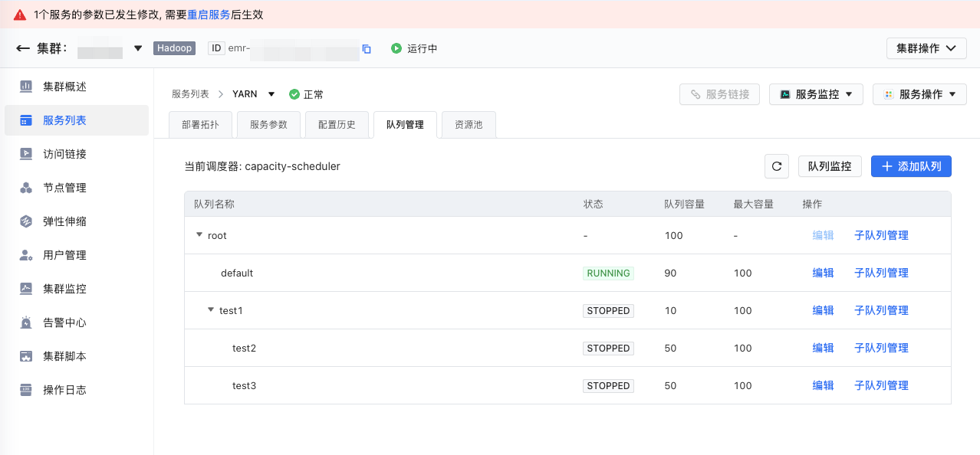This screenshot has height=455, width=980.
Task: Manage sub-queues of root
Action: (x=881, y=235)
